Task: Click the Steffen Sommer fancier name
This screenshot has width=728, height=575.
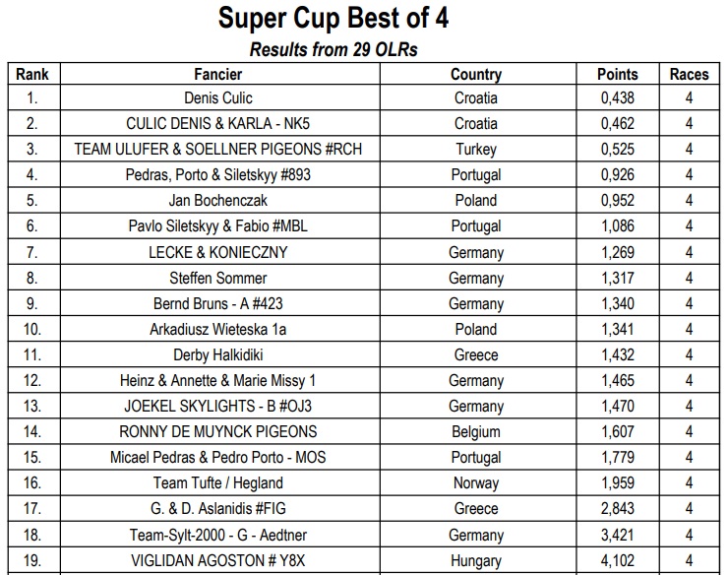Action: pyautogui.click(x=218, y=278)
